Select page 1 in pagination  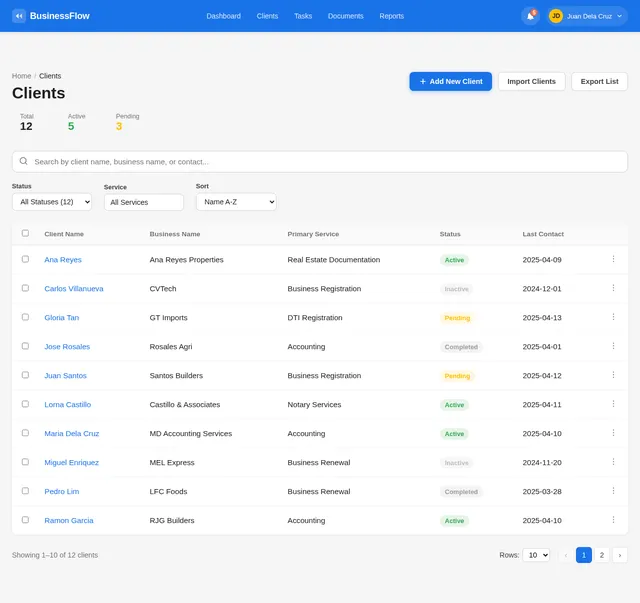(584, 555)
